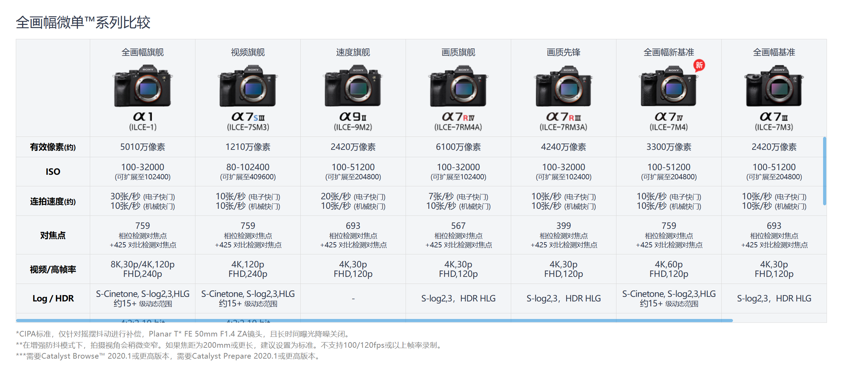This screenshot has height=386, width=868.
Task: Click the 399 focus points cell
Action: 563,235
